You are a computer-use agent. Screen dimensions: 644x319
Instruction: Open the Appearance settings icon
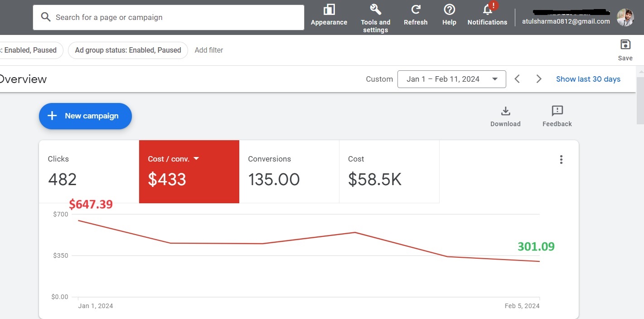click(329, 10)
